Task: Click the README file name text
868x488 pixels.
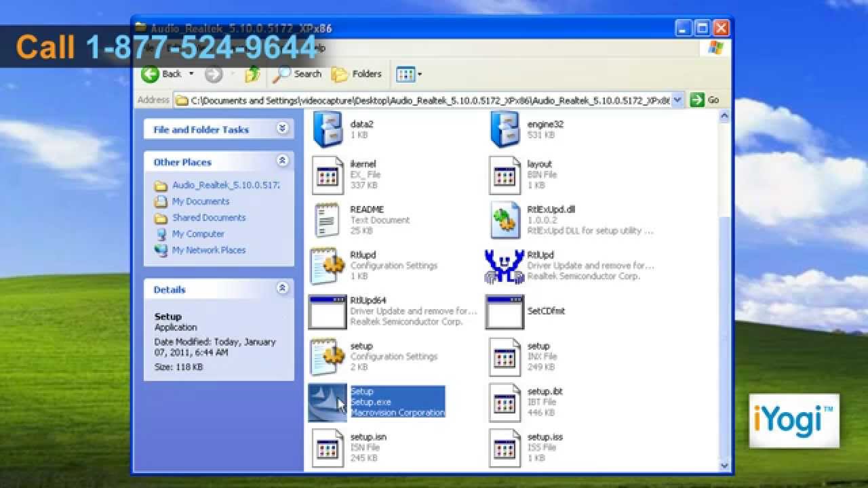Action: [x=367, y=209]
